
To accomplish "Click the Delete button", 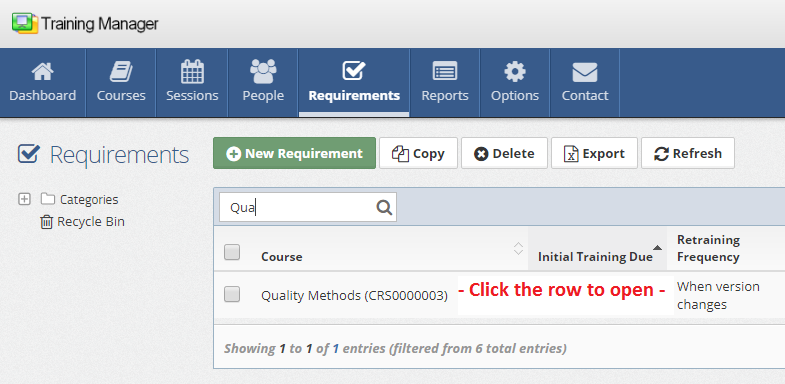I will point(504,153).
